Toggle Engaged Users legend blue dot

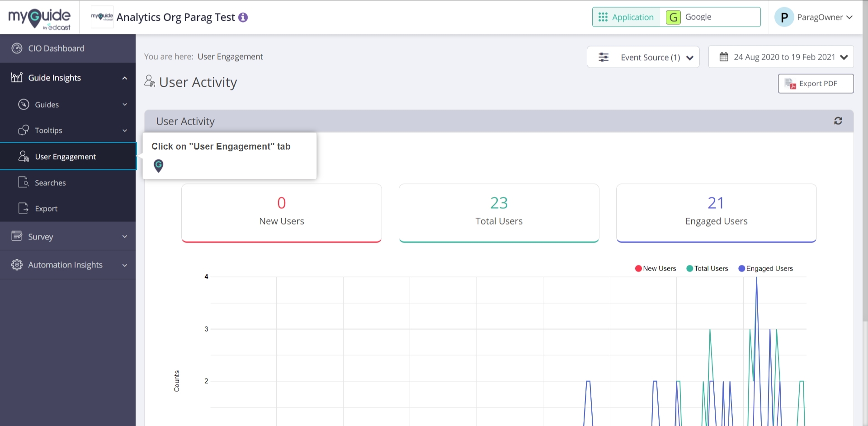click(x=741, y=268)
